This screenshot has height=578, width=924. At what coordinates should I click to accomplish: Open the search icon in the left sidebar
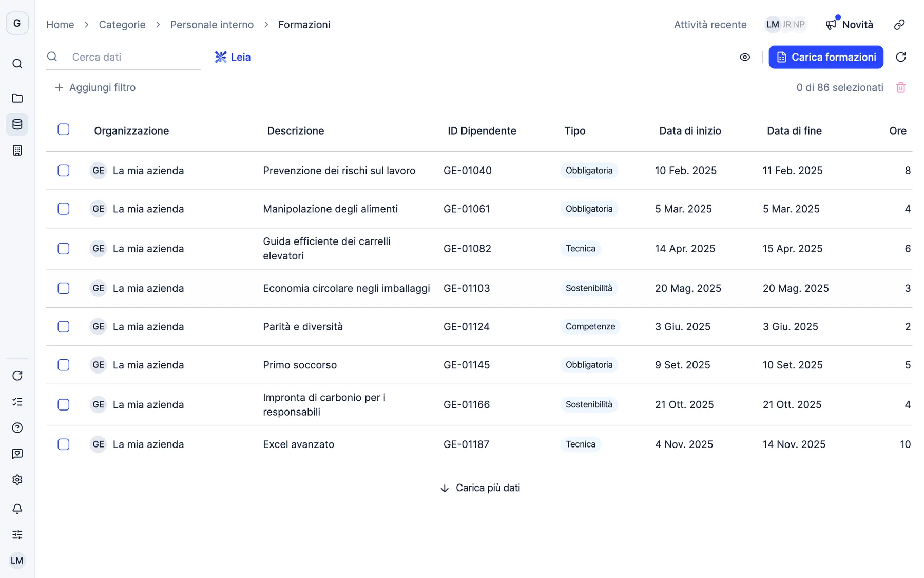click(x=17, y=64)
